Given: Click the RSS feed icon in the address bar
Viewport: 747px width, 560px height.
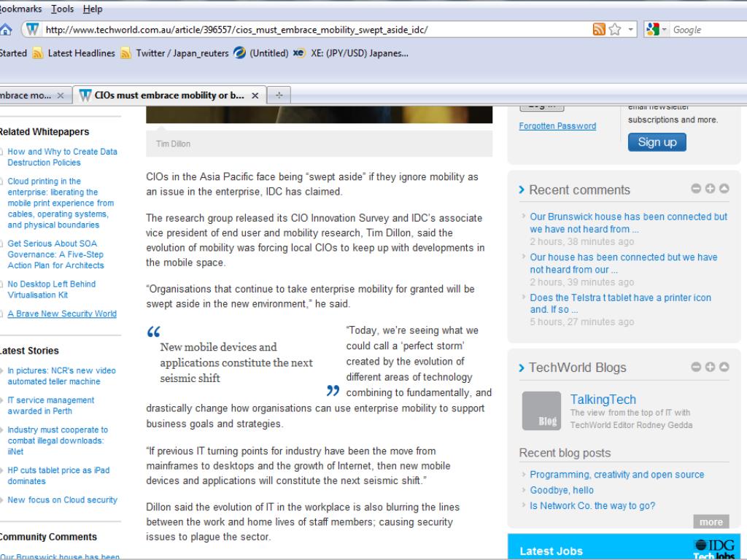Looking at the screenshot, I should click(599, 29).
